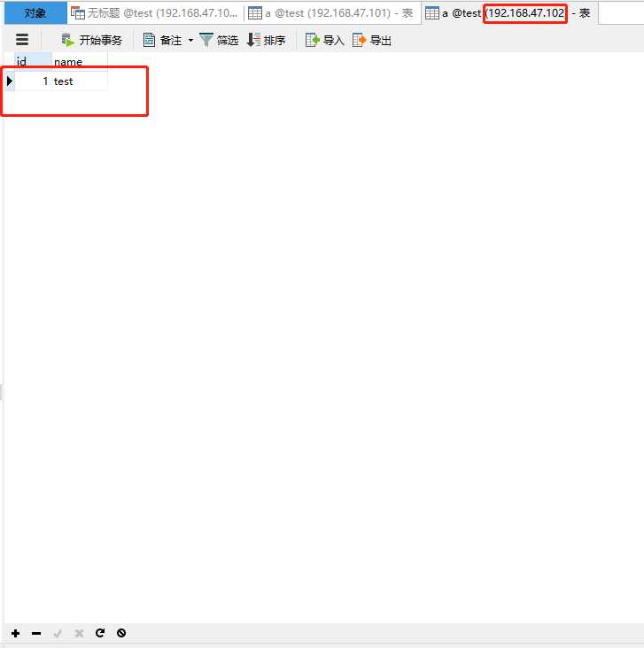Apply changes with the checkmark icon
The width and height of the screenshot is (644, 648).
pos(58,633)
